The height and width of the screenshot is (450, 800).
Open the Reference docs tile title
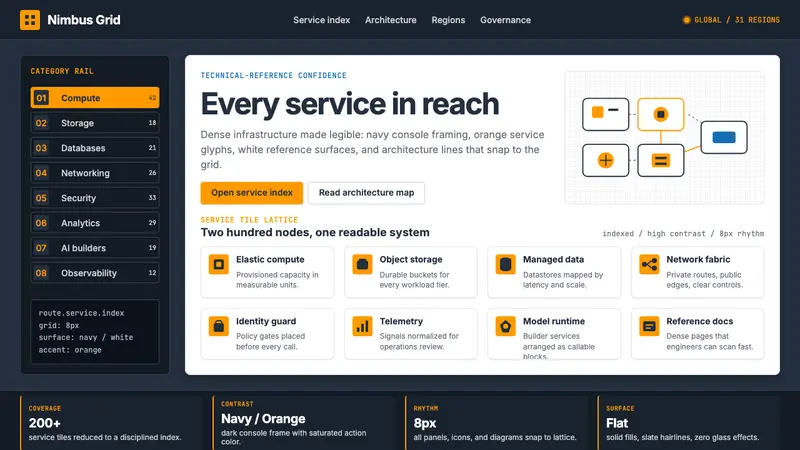(699, 321)
